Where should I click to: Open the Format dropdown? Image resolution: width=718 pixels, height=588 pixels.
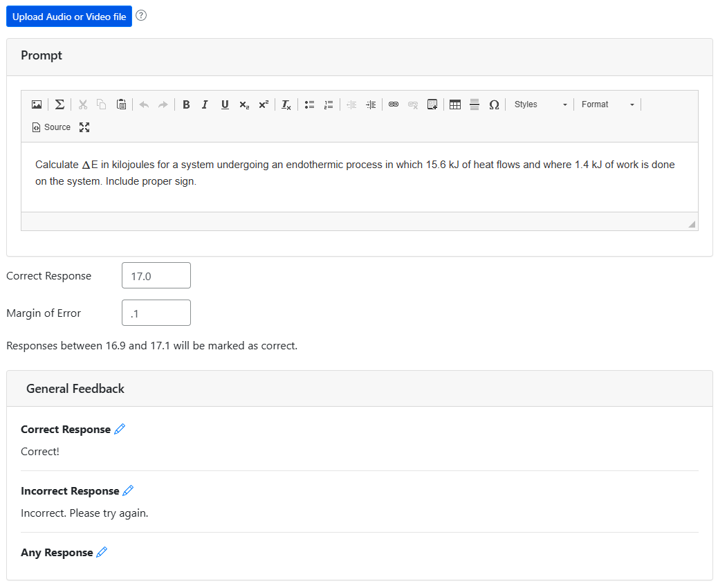point(607,104)
